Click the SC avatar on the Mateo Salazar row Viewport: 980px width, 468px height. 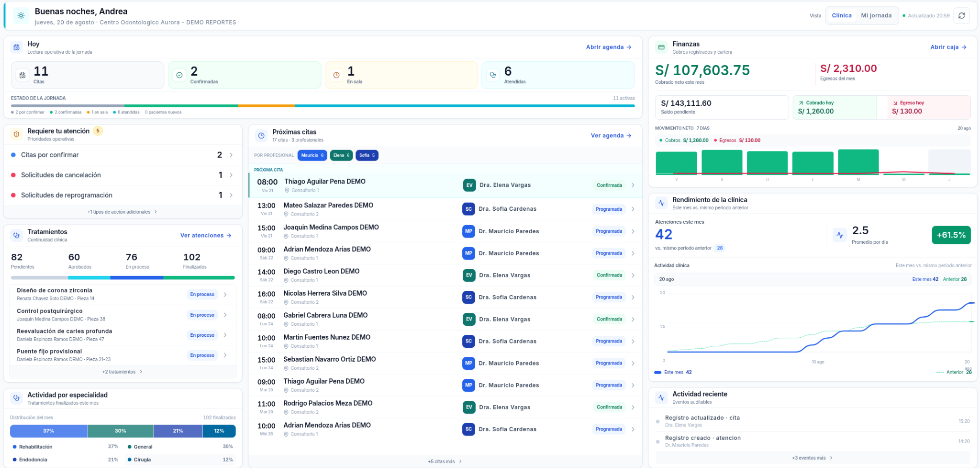468,209
